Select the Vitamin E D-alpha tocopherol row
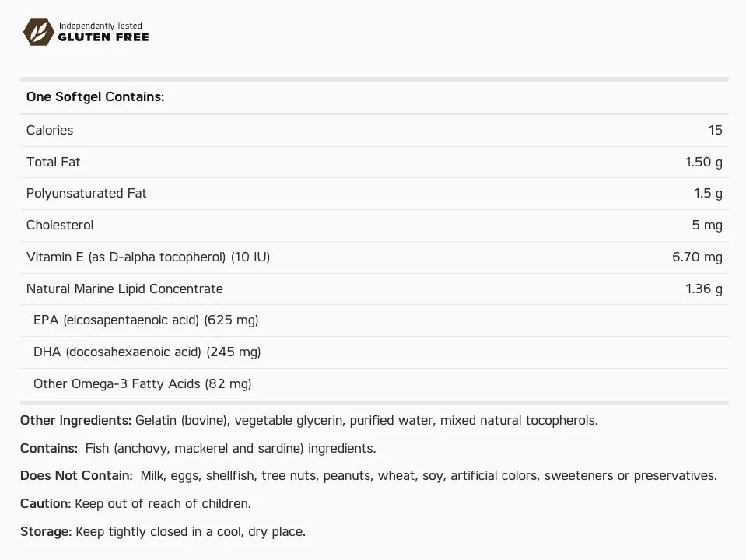746x560 pixels. pyautogui.click(x=374, y=257)
